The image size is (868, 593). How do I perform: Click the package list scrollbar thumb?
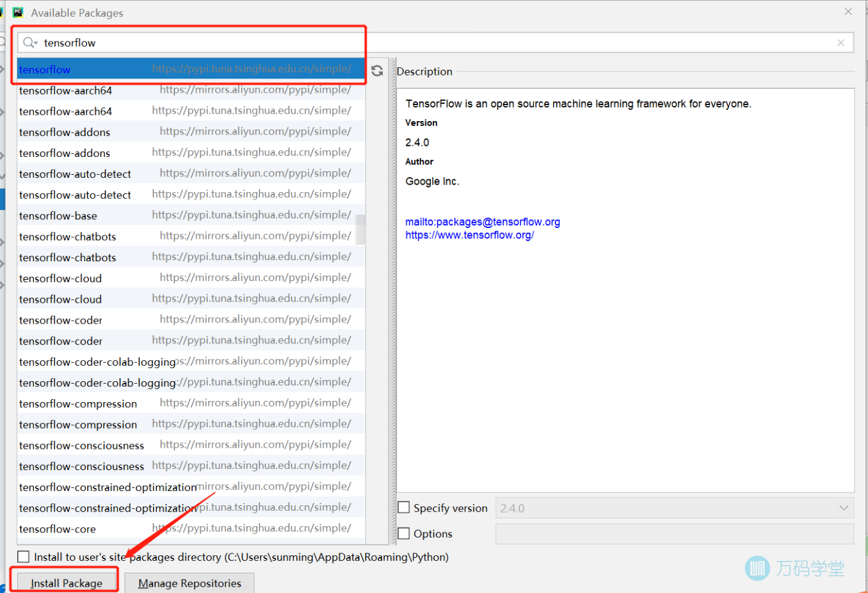(360, 230)
